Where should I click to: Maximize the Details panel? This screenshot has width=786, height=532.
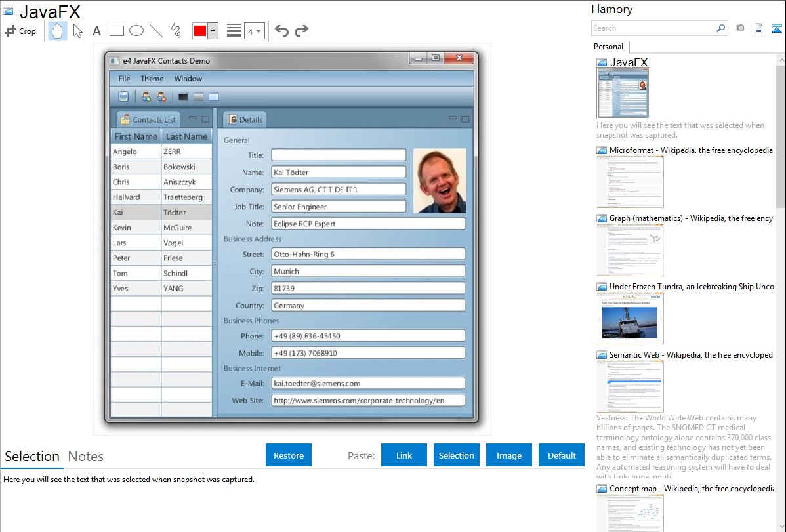click(466, 119)
